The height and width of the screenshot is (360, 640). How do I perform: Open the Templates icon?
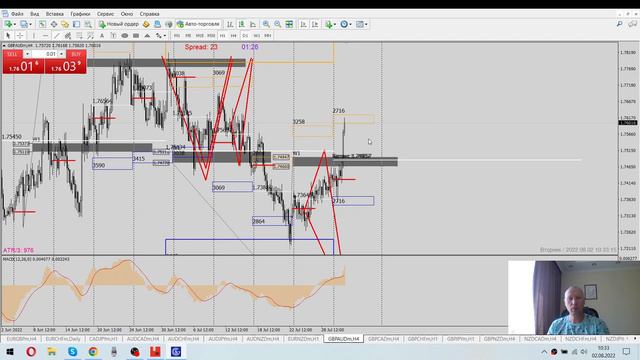pyautogui.click(x=360, y=24)
